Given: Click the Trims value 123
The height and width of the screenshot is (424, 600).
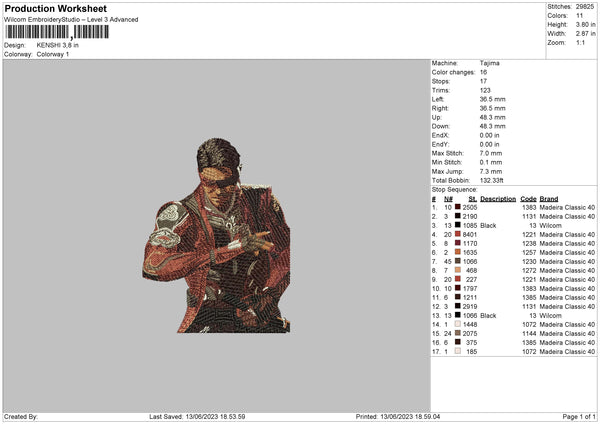Looking at the screenshot, I should (485, 90).
